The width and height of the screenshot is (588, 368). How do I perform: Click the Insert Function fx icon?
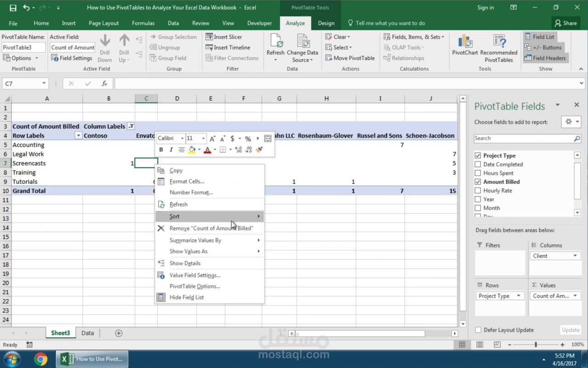(105, 83)
